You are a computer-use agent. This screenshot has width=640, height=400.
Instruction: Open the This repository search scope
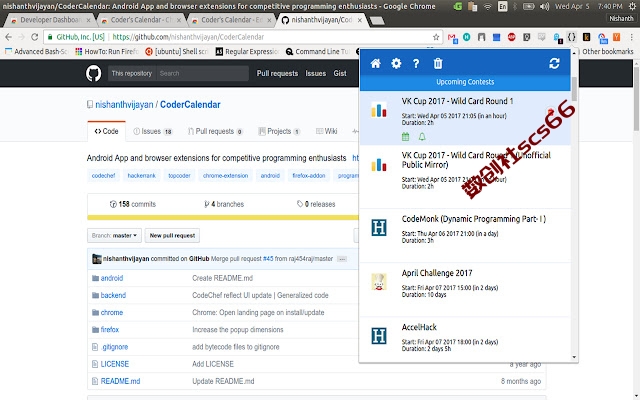[132, 73]
